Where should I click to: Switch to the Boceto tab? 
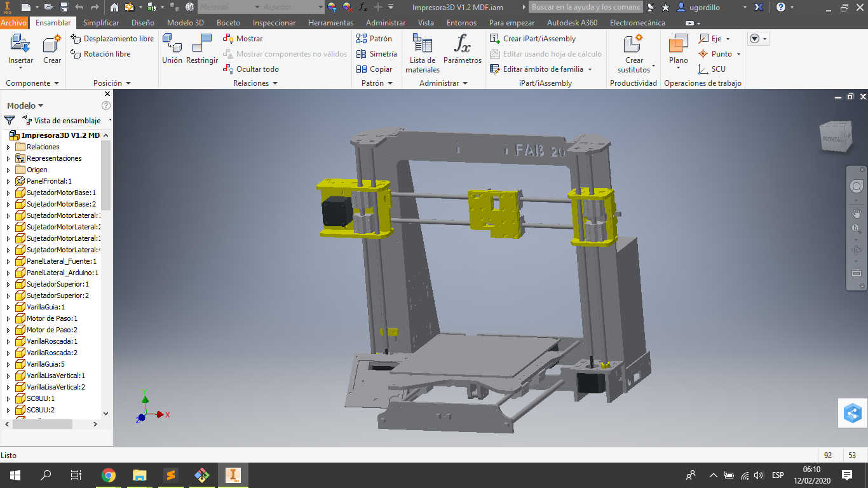pyautogui.click(x=228, y=23)
